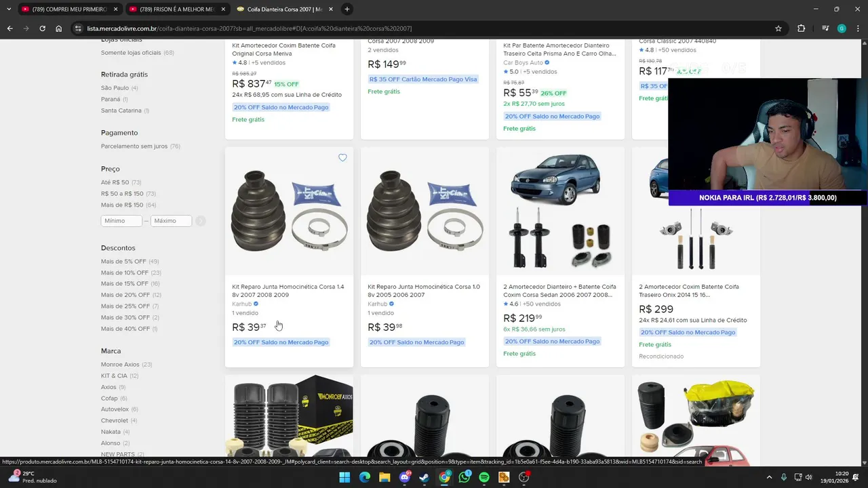868x488 pixels.
Task: Apply price range with arrow button
Action: 201,221
